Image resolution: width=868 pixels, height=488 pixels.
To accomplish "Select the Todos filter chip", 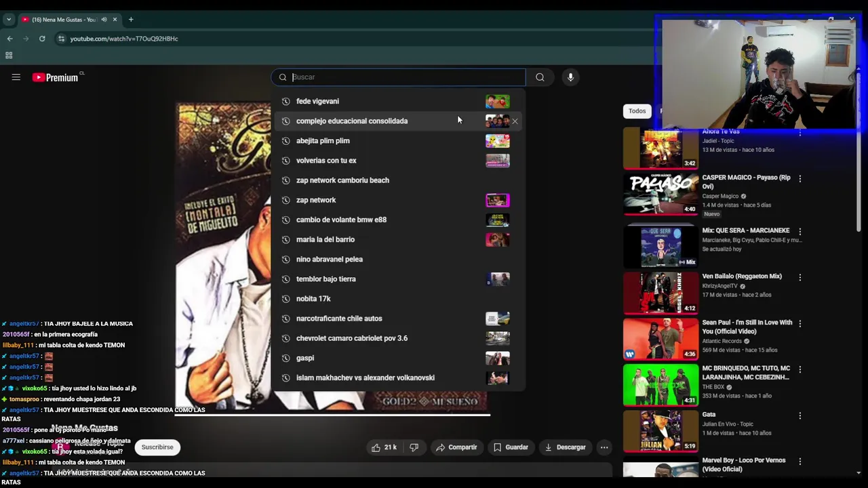I will click(637, 111).
